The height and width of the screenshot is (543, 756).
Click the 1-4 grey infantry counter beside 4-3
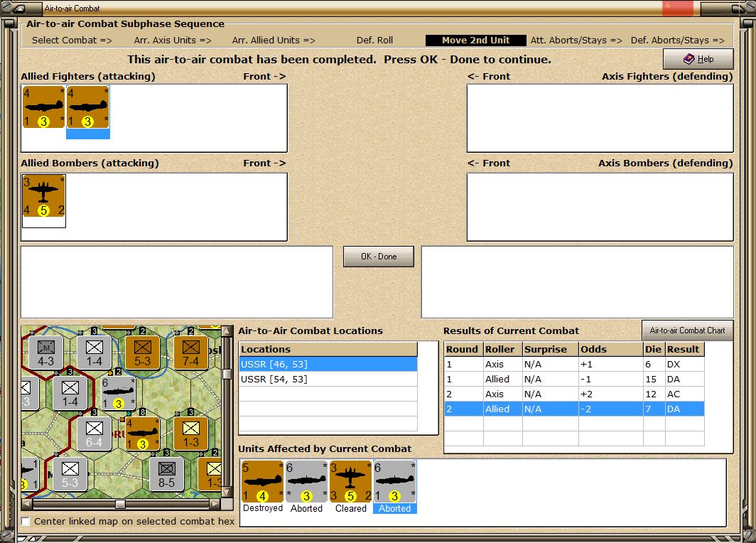click(x=94, y=353)
